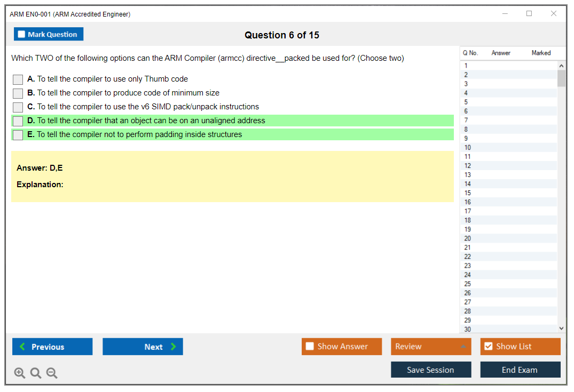Enable the Show Answer checkbox
This screenshot has height=392, width=574.
[x=310, y=347]
